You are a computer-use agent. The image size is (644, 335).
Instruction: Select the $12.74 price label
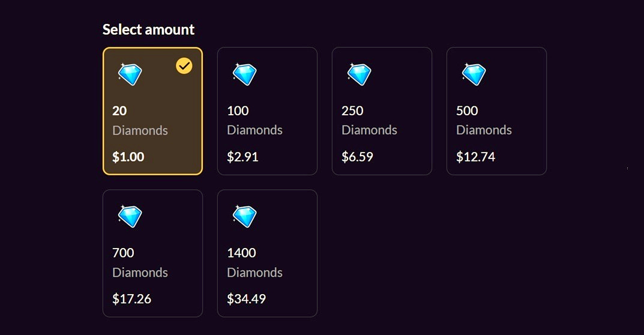point(475,157)
